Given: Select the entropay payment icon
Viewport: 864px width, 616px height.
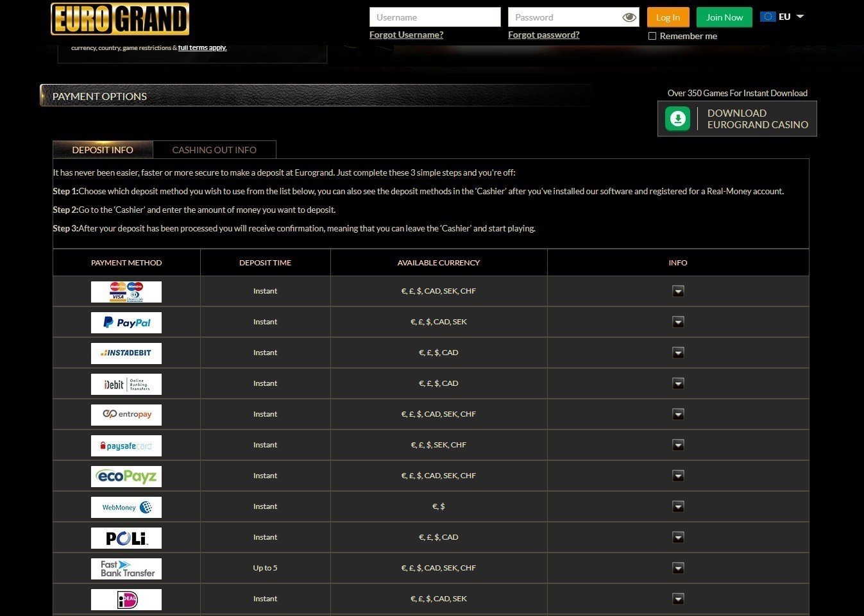Looking at the screenshot, I should 126,414.
